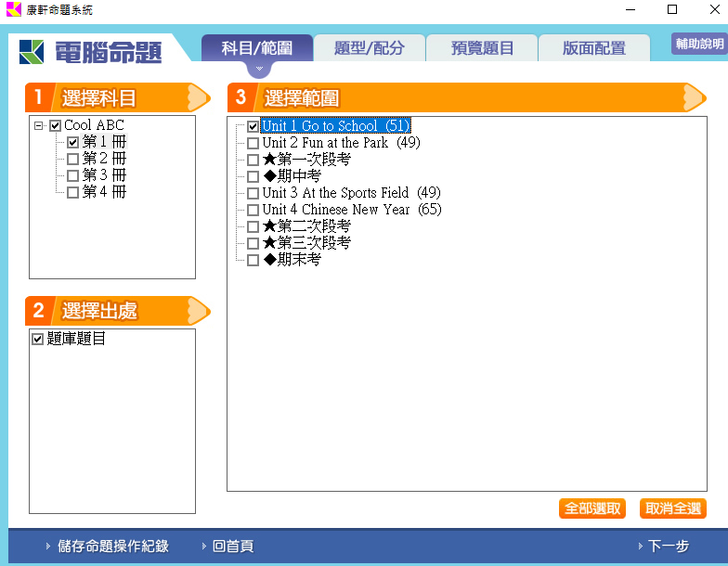Go to the 版面配置 tab
The width and height of the screenshot is (728, 566).
(x=593, y=48)
